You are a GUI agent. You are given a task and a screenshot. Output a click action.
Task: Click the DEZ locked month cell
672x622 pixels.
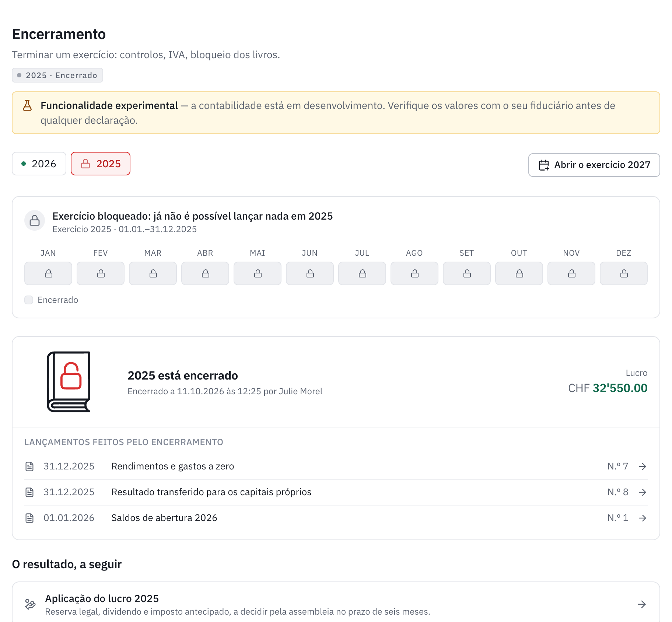click(x=624, y=273)
